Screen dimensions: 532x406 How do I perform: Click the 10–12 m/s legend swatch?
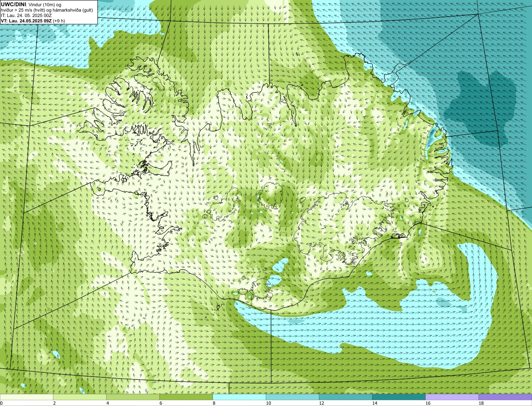[x=293, y=397]
